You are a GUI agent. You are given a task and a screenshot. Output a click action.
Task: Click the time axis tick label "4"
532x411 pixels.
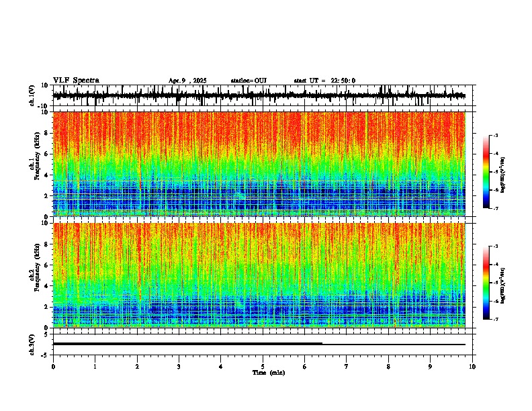(221, 367)
